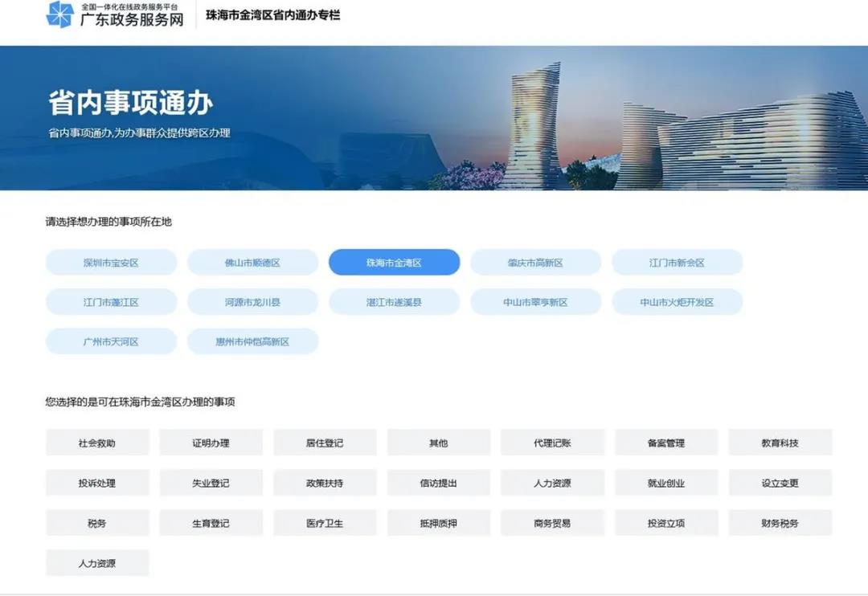The height and width of the screenshot is (596, 868).
Task: Choose the 广州市天河区 location
Action: [111, 341]
